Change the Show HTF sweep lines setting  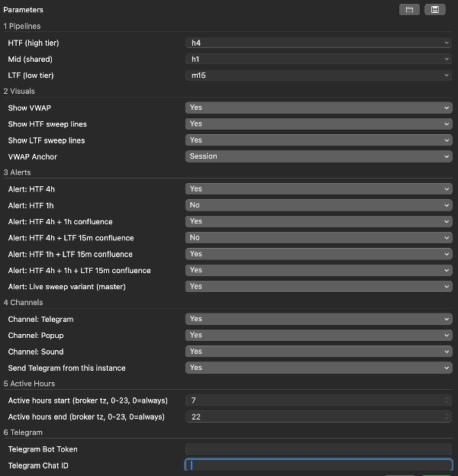(319, 124)
